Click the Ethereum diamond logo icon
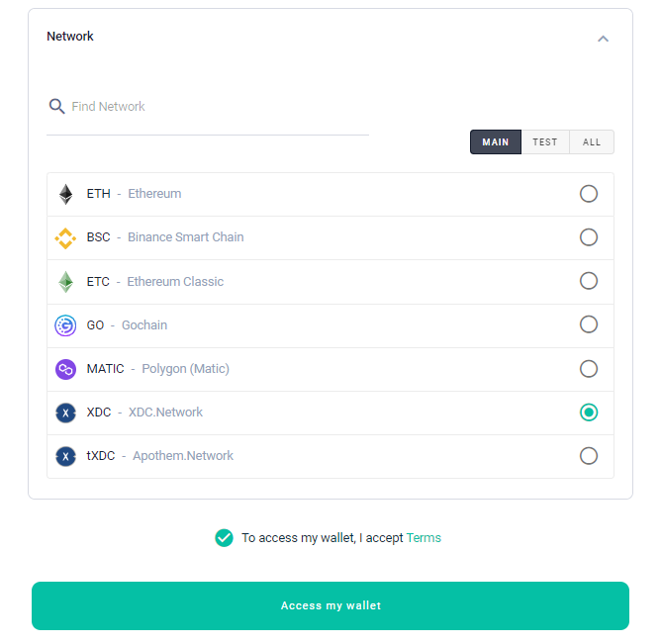Screen dimensions: 661x644 point(65,194)
